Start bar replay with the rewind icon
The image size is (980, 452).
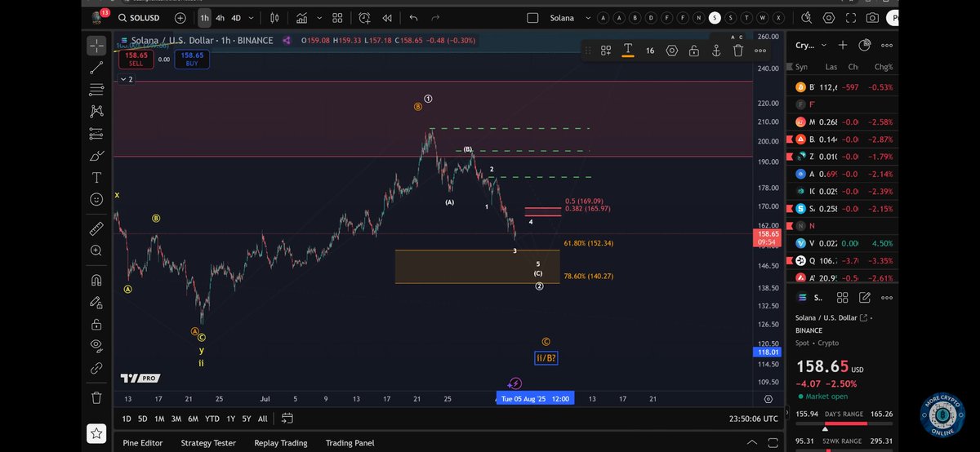(x=387, y=17)
